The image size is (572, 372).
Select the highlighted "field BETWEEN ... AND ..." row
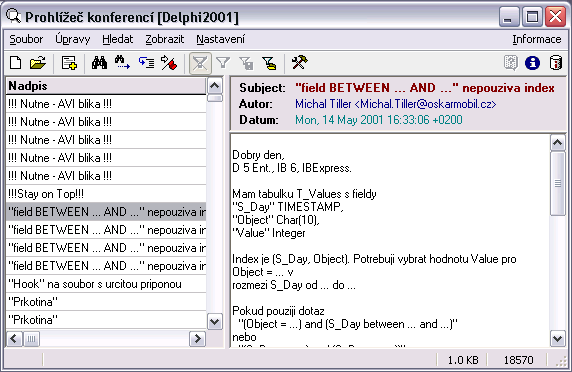click(x=106, y=212)
